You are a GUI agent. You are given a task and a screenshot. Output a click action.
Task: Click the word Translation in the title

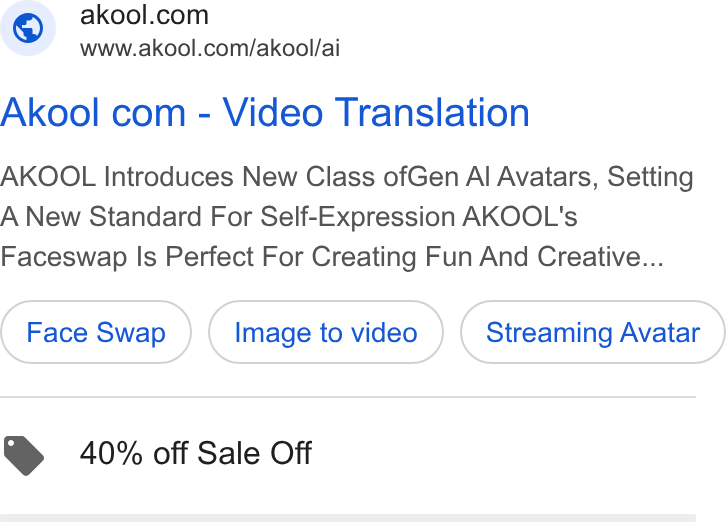[432, 113]
